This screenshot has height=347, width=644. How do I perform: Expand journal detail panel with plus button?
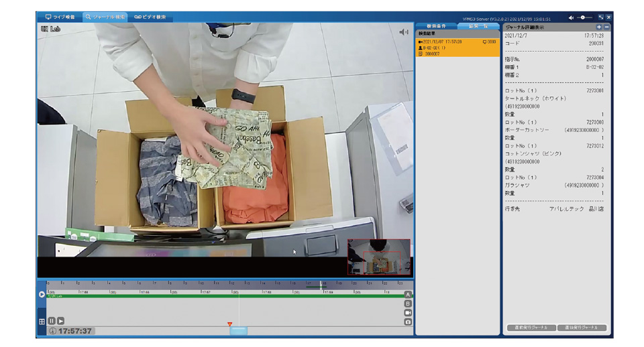click(x=599, y=27)
